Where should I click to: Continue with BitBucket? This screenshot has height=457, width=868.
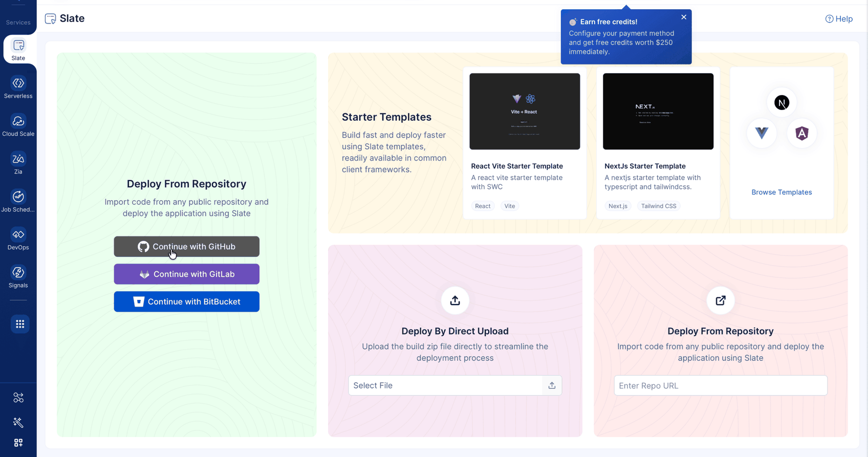point(187,302)
